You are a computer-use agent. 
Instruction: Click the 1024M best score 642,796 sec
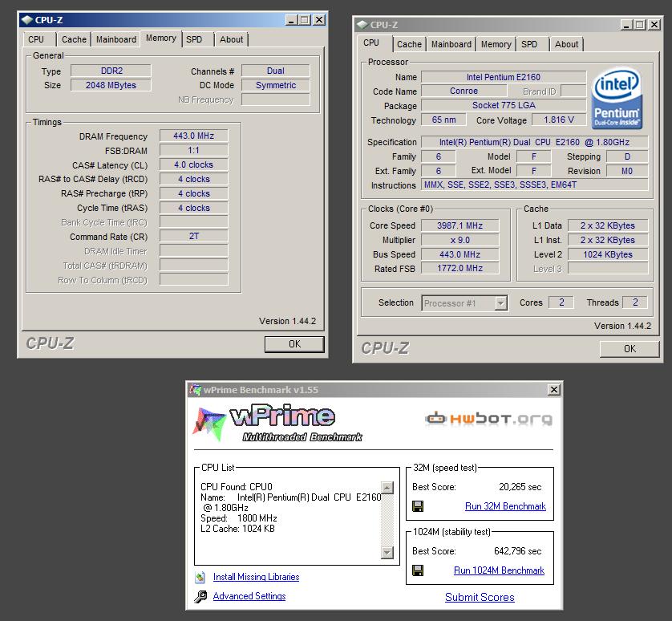tap(518, 551)
